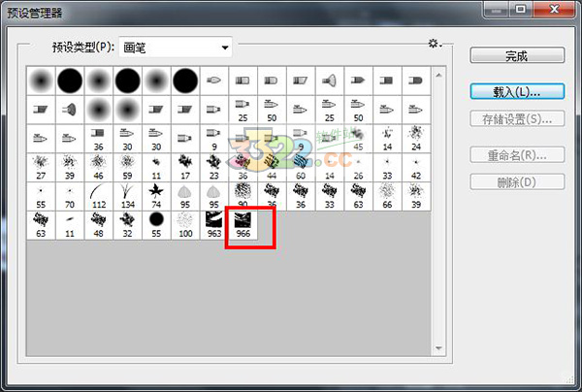Click the solid round brush labeled 55

156,225
